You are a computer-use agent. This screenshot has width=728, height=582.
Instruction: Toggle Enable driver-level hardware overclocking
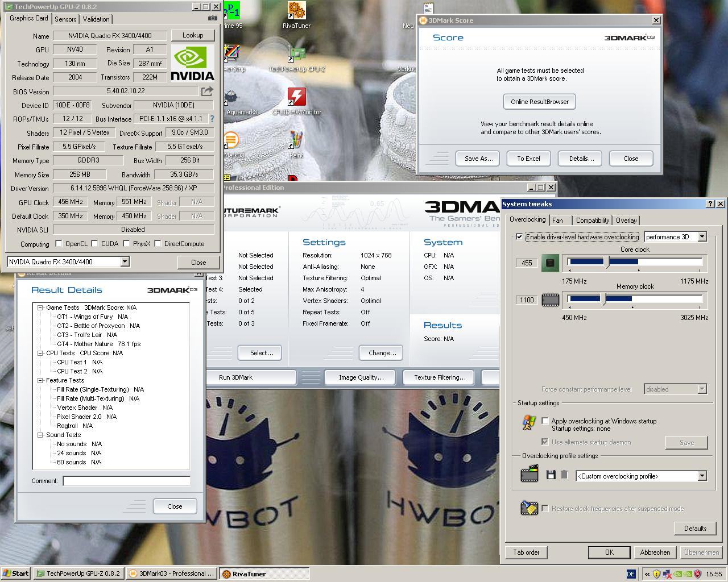click(x=519, y=237)
